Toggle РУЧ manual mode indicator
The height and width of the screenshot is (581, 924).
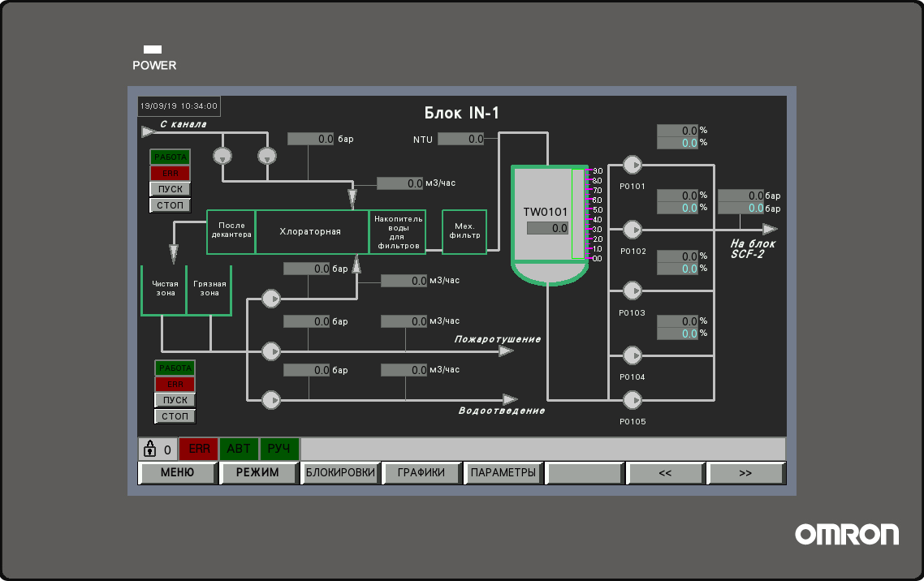click(x=279, y=449)
